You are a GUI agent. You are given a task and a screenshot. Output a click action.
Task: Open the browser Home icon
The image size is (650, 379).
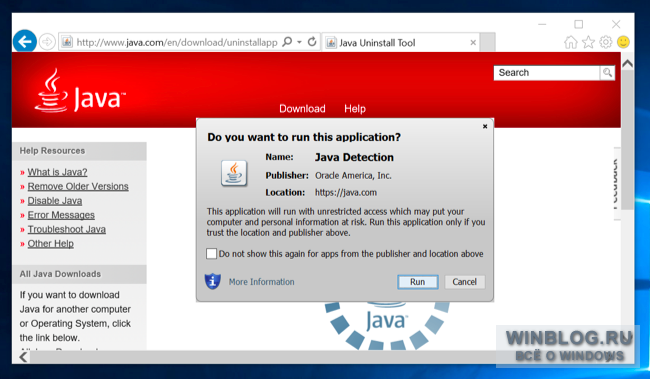(571, 42)
